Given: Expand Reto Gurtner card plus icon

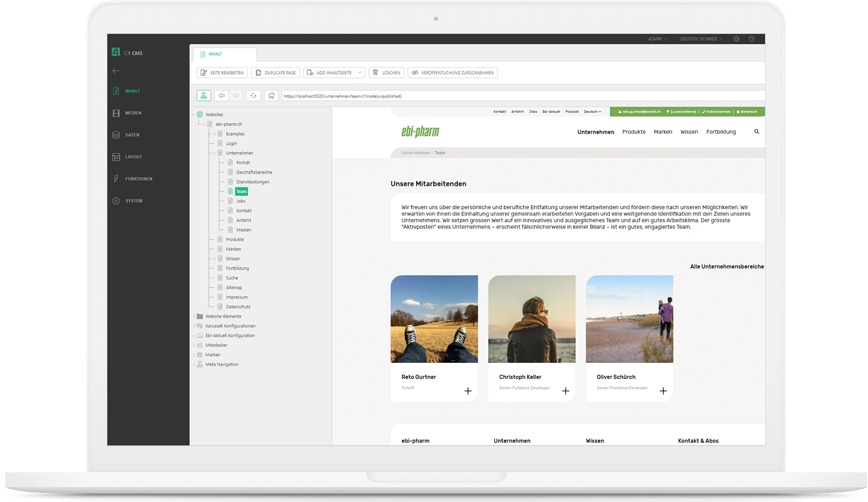Looking at the screenshot, I should pos(468,391).
